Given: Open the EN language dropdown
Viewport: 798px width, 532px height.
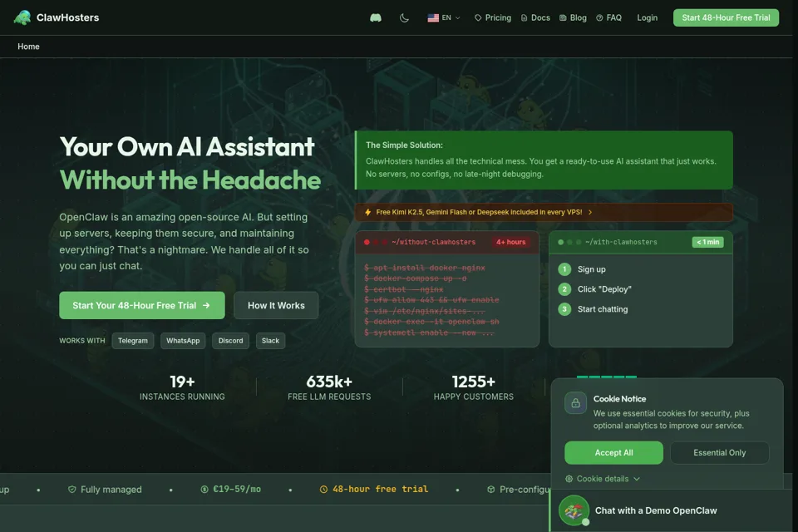Looking at the screenshot, I should [444, 17].
